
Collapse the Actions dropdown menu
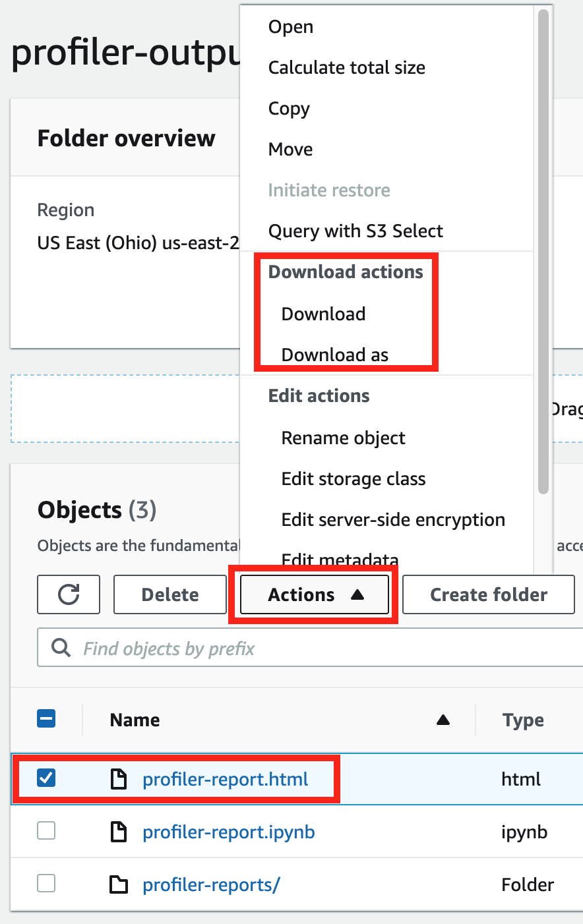315,594
